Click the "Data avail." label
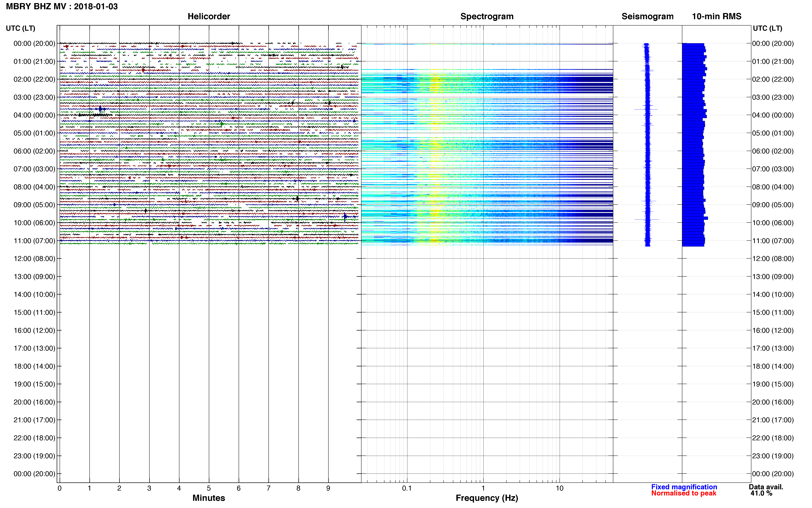The width and height of the screenshot is (812, 508). [766, 487]
